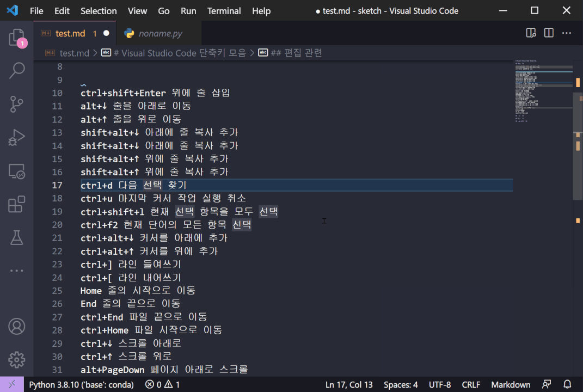
Task: Expand the 'Visual Studio Code 단축키 모음' breadcrumb
Action: coord(180,53)
